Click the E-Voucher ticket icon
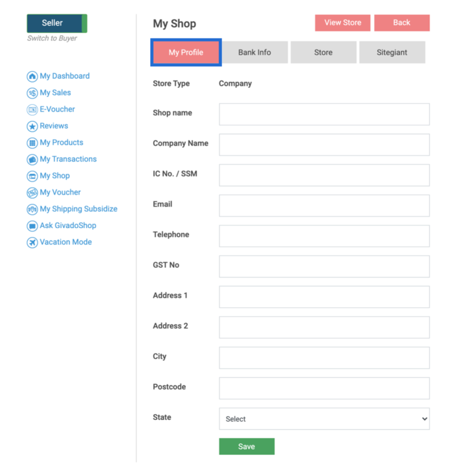The width and height of the screenshot is (466, 476). (x=32, y=110)
